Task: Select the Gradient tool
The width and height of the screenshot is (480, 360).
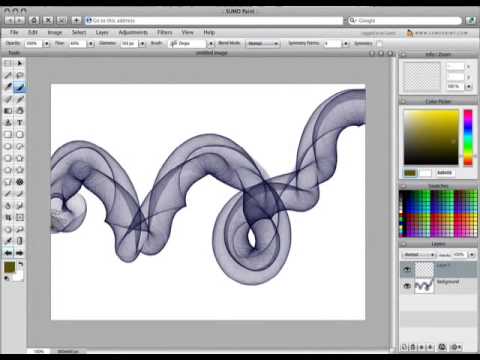Action: coord(8,111)
